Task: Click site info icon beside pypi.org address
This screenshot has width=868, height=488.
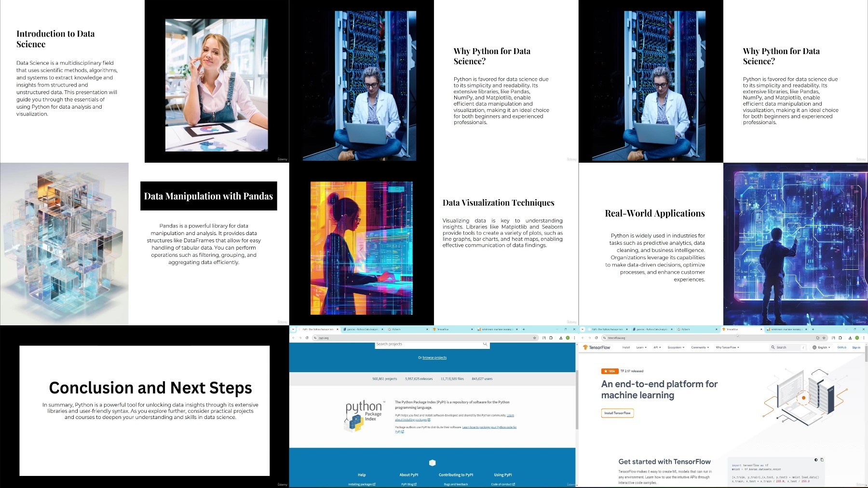Action: 315,338
